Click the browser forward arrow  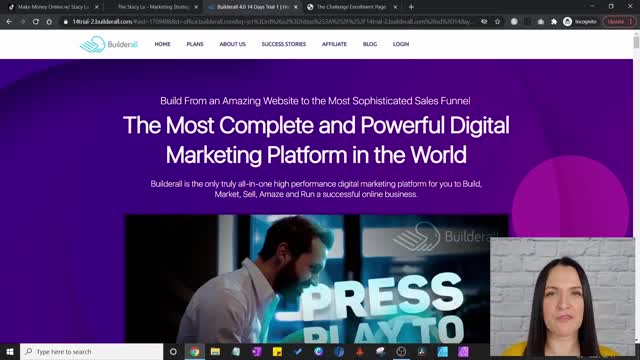[22, 22]
